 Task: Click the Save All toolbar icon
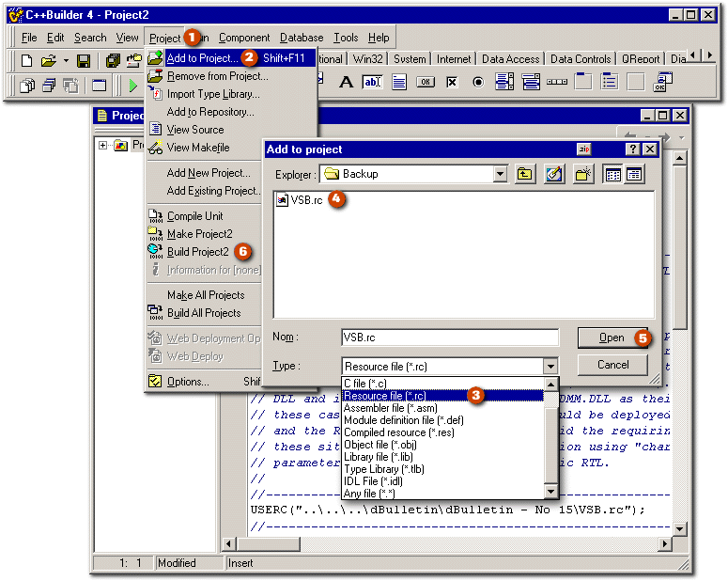click(x=113, y=61)
